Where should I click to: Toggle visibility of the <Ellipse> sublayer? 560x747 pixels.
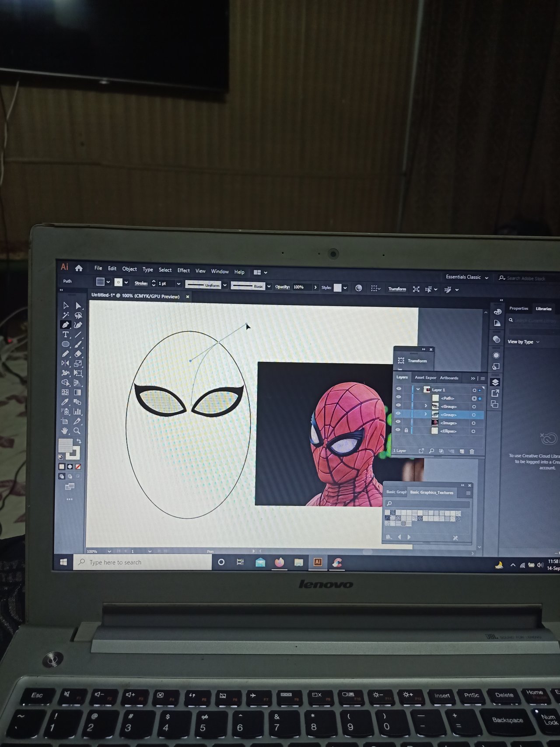(x=398, y=430)
